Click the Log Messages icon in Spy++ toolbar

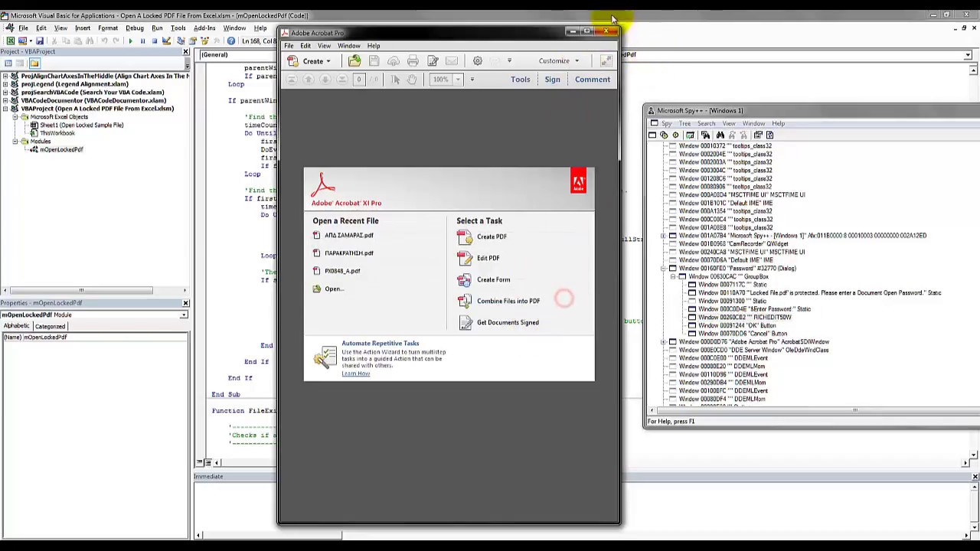point(690,135)
